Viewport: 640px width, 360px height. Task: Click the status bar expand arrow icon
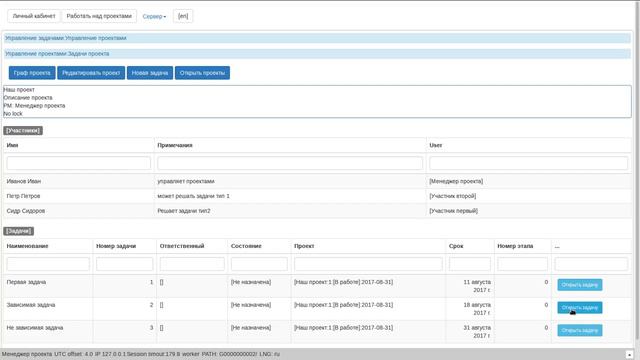pyautogui.click(x=629, y=354)
